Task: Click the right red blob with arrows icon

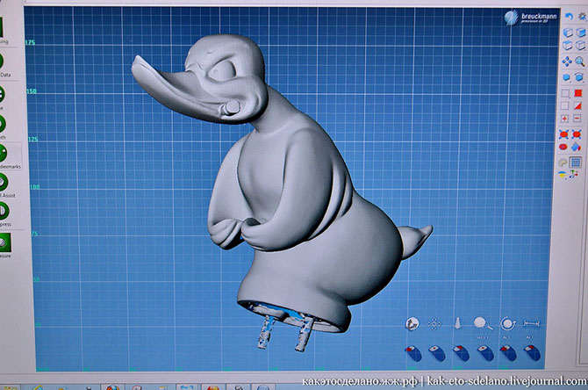Action: tap(577, 134)
